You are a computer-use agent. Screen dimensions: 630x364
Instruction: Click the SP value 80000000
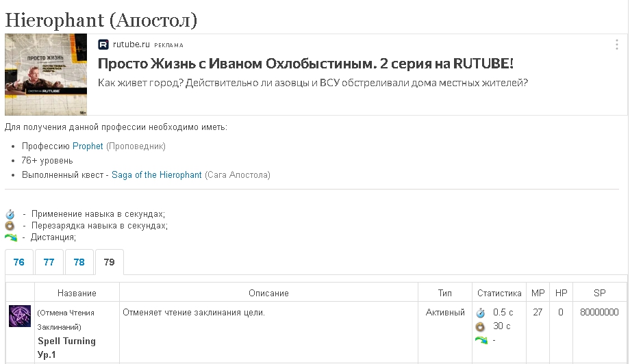(599, 312)
